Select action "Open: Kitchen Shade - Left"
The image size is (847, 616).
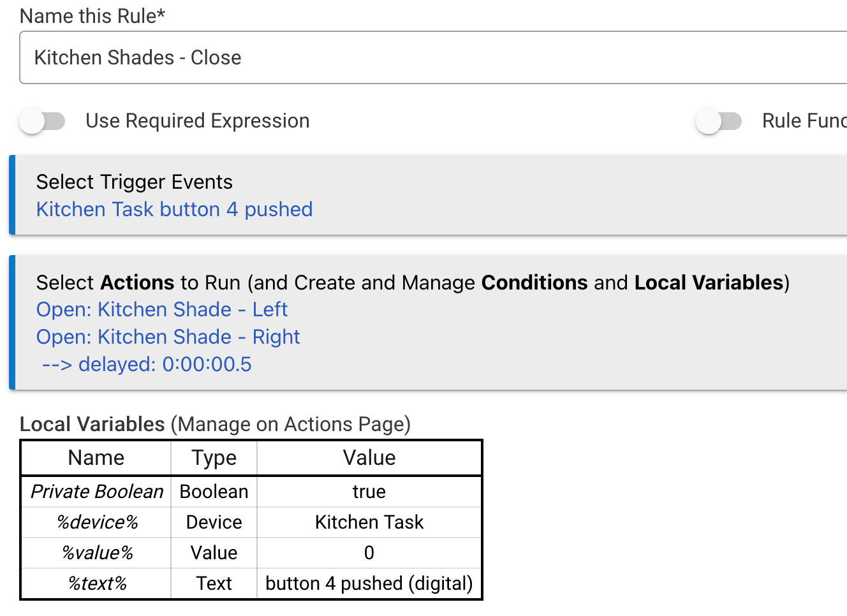click(162, 310)
